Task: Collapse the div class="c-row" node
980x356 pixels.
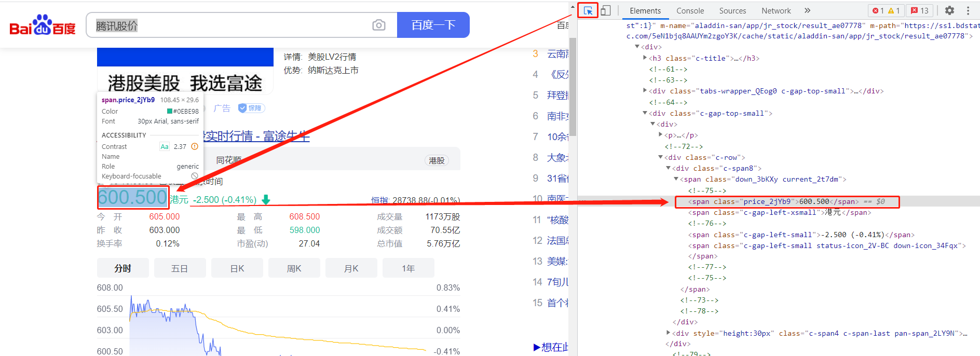Action: click(660, 157)
